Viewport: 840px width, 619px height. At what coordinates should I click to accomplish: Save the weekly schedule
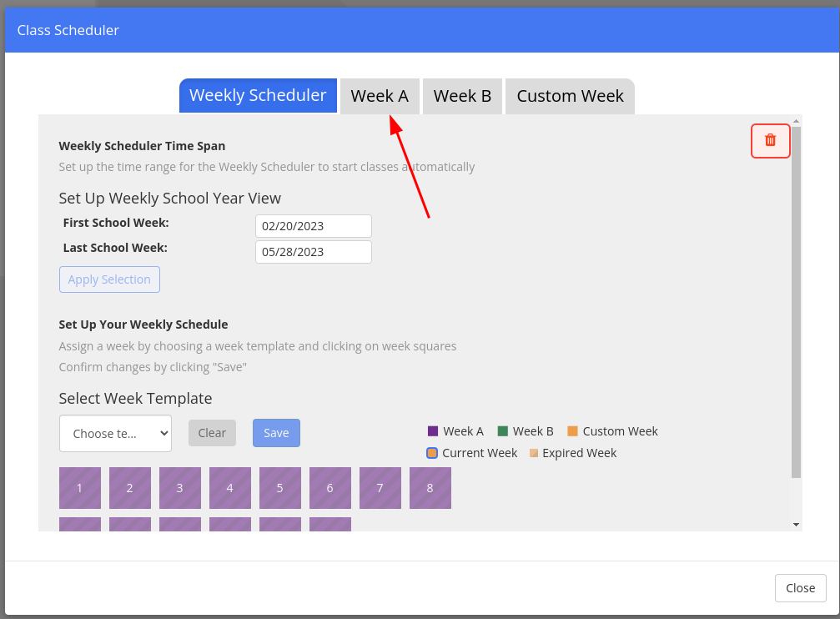pos(276,433)
